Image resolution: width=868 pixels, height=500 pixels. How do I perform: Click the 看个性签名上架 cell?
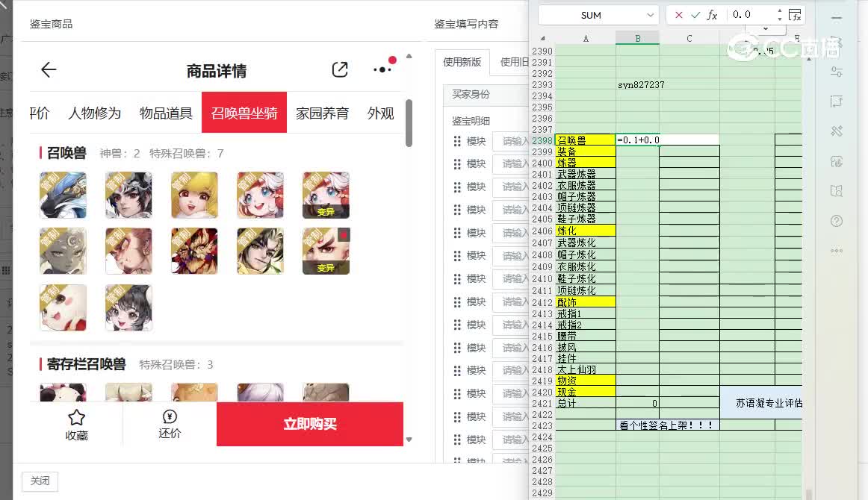tap(668, 425)
